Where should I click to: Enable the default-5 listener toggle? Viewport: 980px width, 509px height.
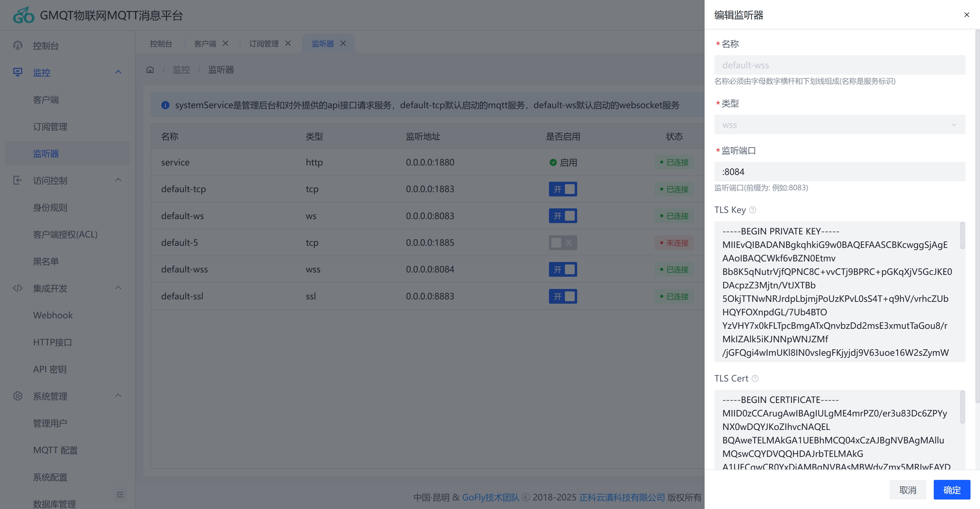[x=563, y=242]
